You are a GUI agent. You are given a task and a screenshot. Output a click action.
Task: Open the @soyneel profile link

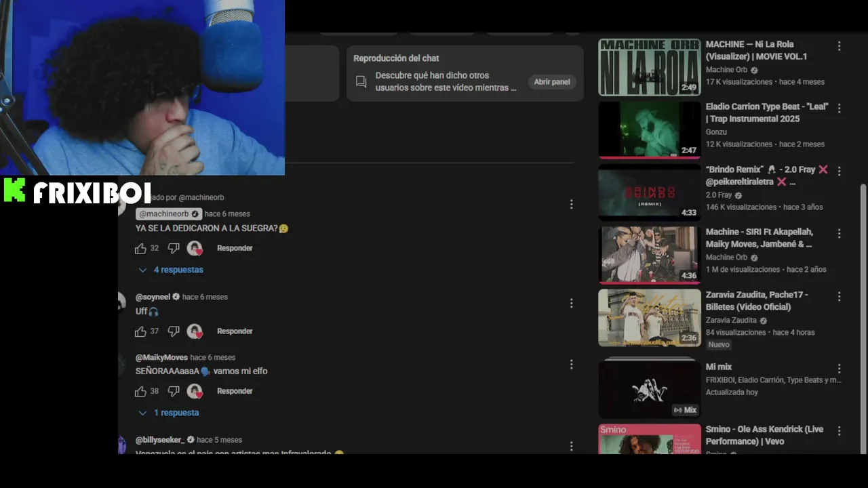(153, 297)
